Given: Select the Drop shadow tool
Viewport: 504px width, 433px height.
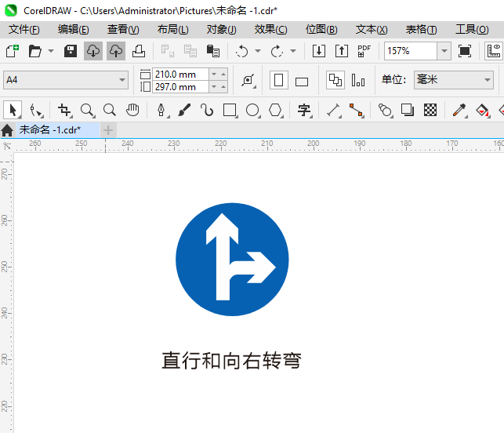Looking at the screenshot, I should point(408,110).
